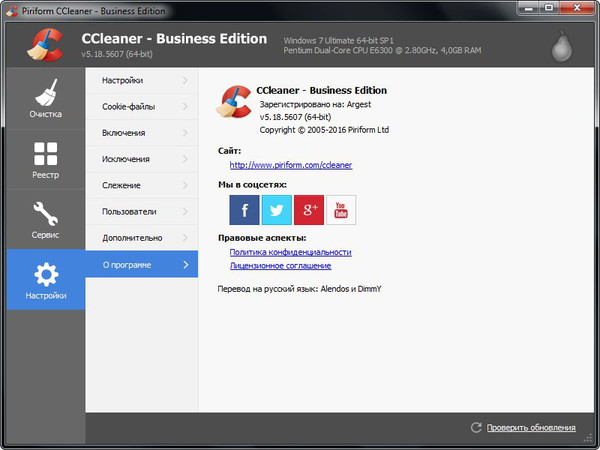Open Лицензионное соглашение link
The height and width of the screenshot is (450, 600).
click(x=280, y=266)
